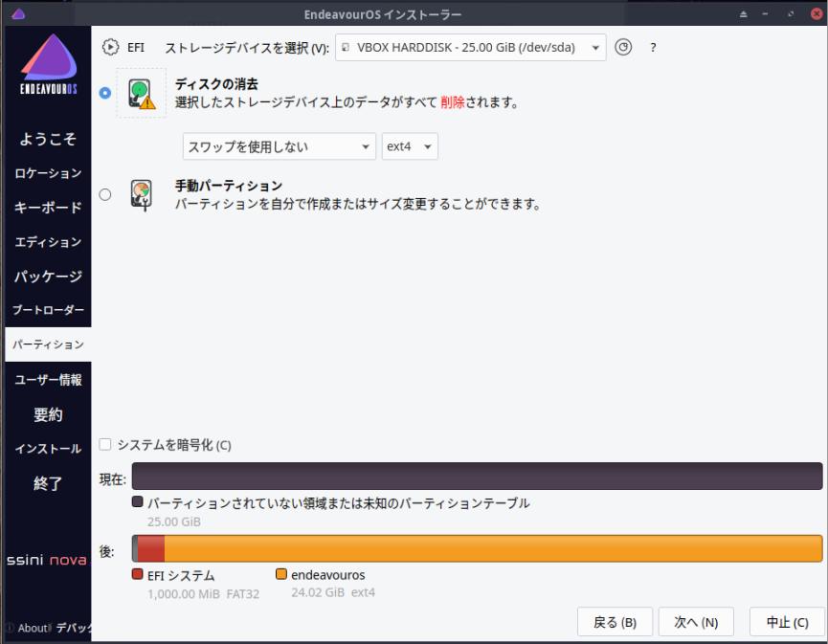Select the 手動パーティション radio button
This screenshot has height=644, width=828.
105,195
